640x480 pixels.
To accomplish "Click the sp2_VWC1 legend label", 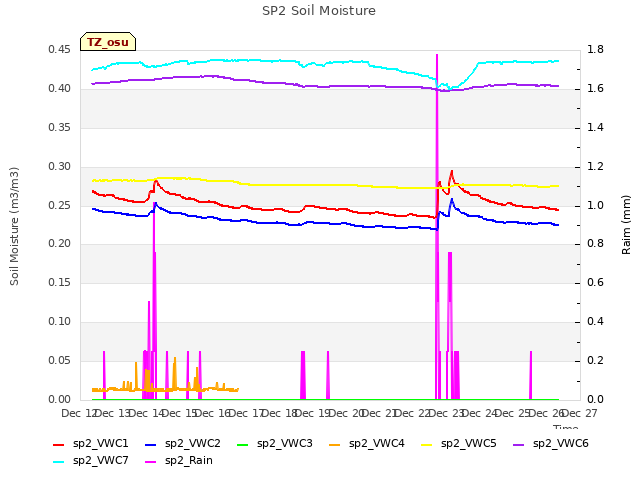I will 100,443.
